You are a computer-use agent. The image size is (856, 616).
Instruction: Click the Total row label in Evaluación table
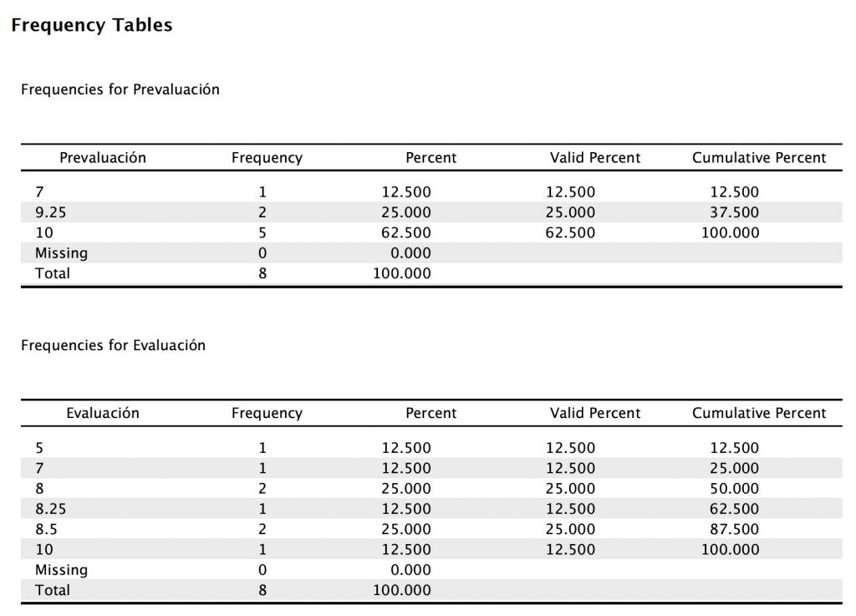coord(53,590)
